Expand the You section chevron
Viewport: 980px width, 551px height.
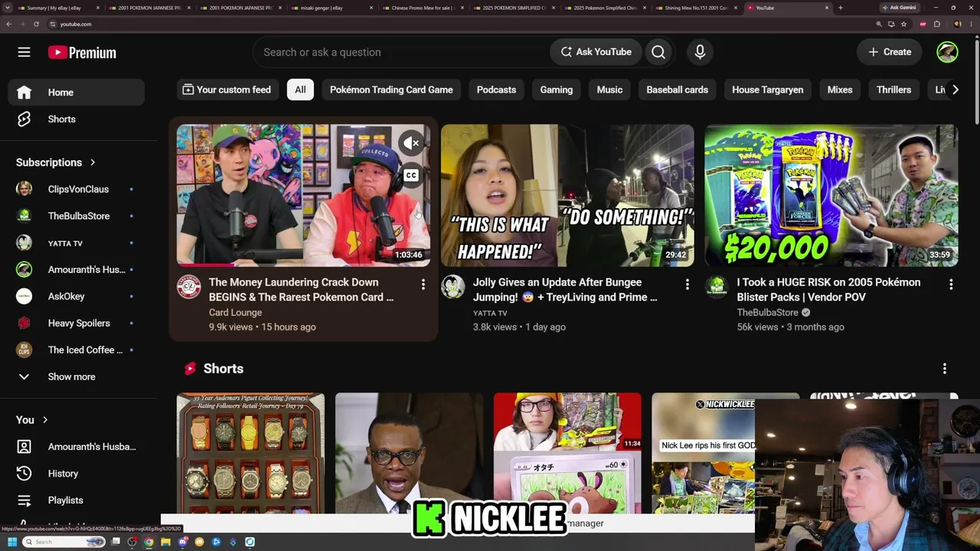point(45,419)
